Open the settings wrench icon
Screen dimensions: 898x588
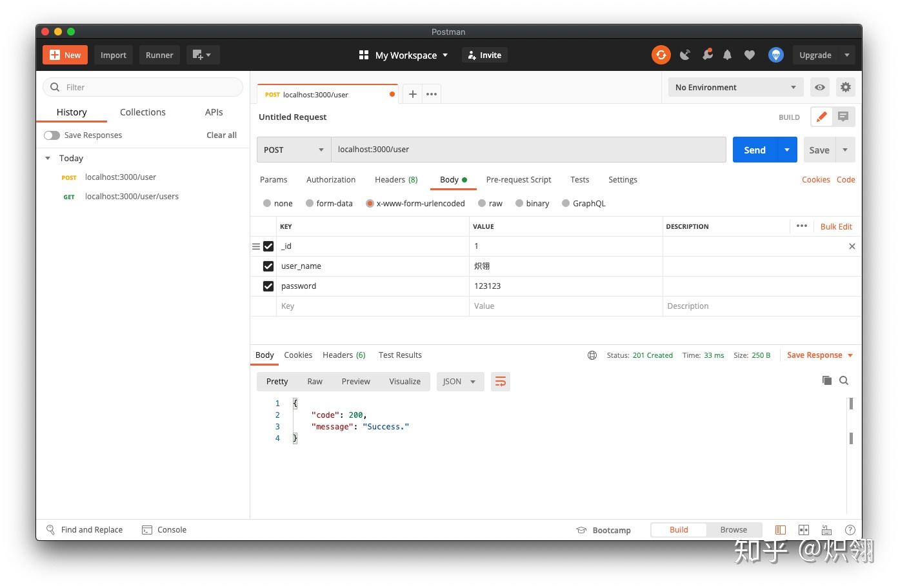846,87
